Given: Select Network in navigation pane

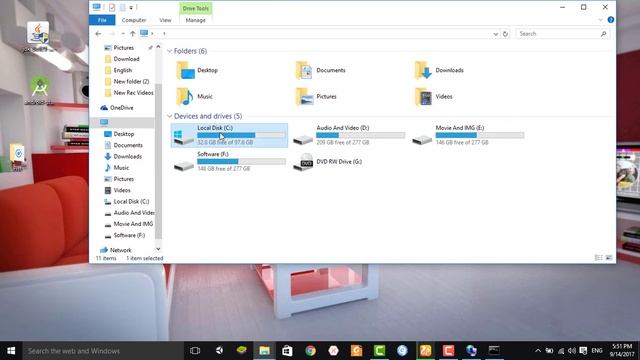Looking at the screenshot, I should [120, 250].
